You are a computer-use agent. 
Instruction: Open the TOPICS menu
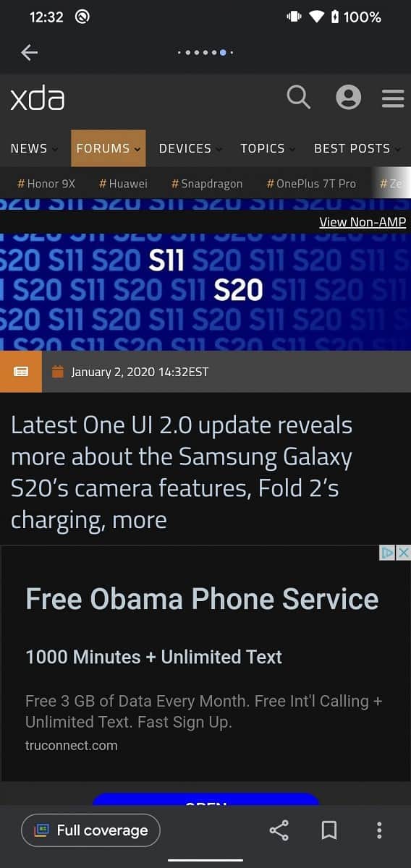268,148
